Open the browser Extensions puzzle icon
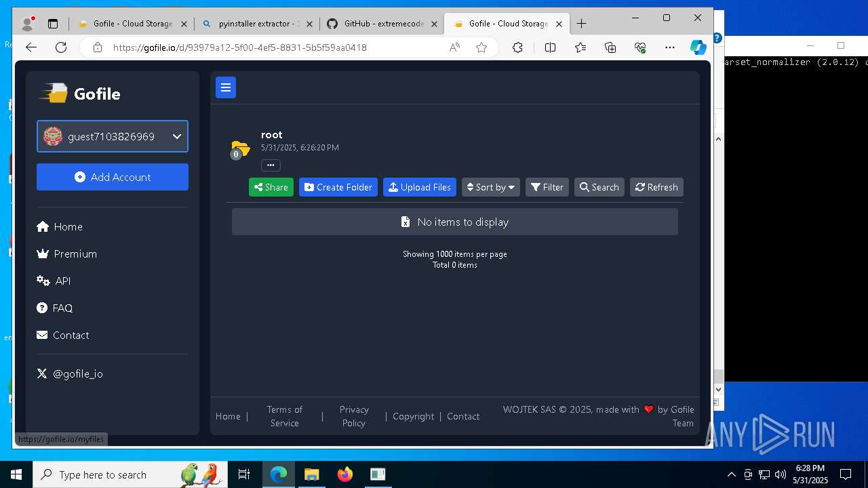The height and width of the screenshot is (488, 868). [x=517, y=47]
